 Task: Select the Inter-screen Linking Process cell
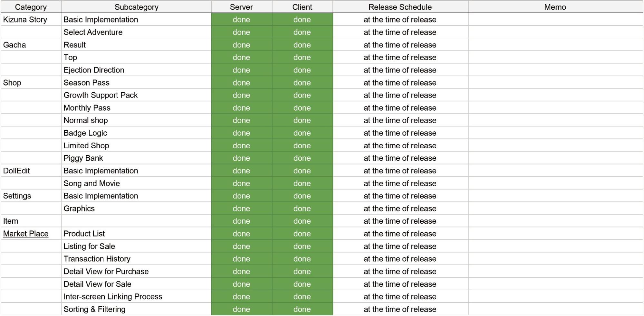tap(137, 297)
